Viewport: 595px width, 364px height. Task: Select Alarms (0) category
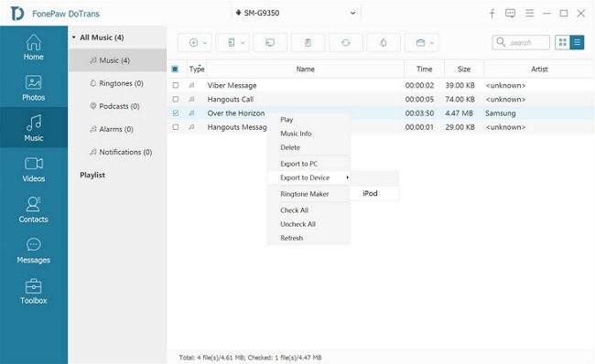click(117, 129)
